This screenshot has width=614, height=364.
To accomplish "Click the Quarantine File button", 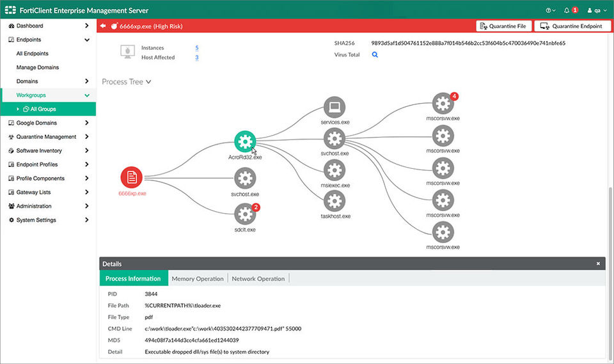I will pyautogui.click(x=503, y=26).
